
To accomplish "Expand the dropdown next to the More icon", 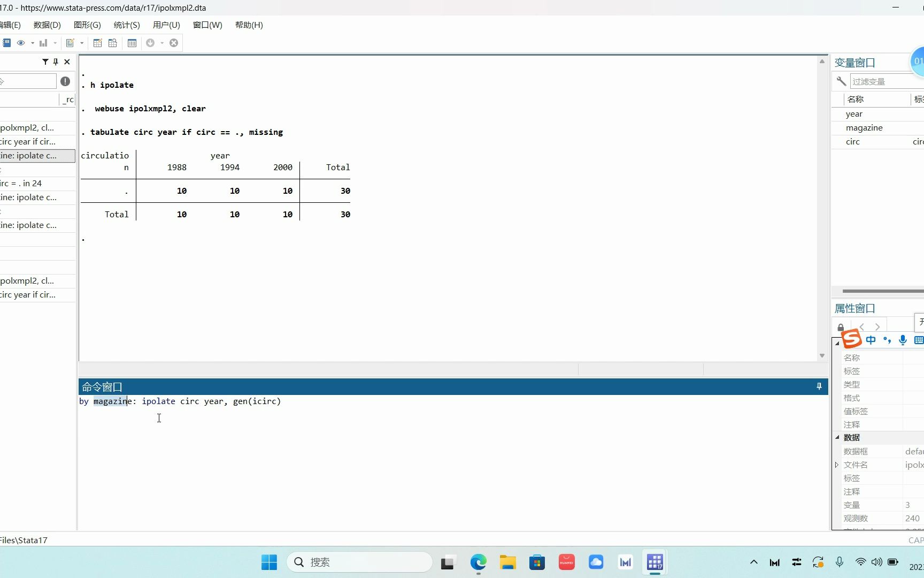I will pyautogui.click(x=162, y=43).
